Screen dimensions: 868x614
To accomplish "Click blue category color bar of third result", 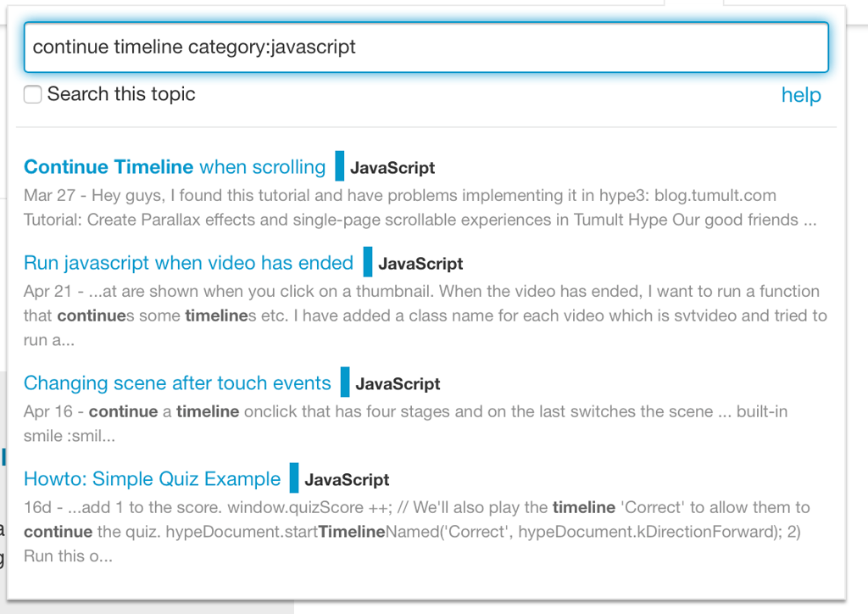I will pos(345,382).
